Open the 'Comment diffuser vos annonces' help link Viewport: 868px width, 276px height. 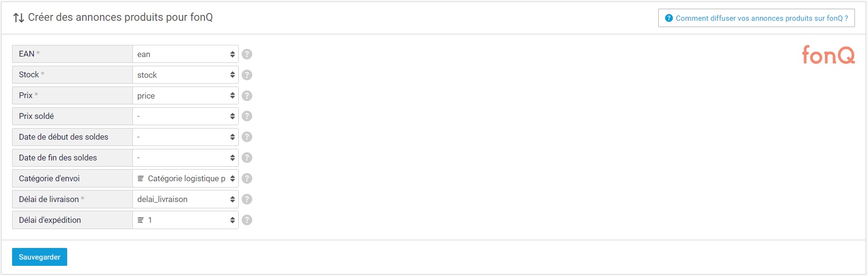pyautogui.click(x=756, y=18)
